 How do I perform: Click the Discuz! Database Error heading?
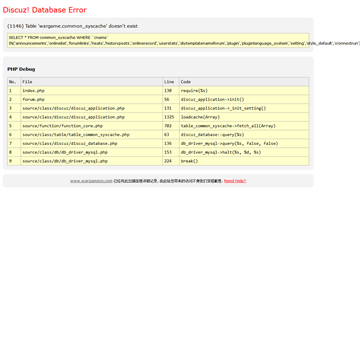coord(45,10)
